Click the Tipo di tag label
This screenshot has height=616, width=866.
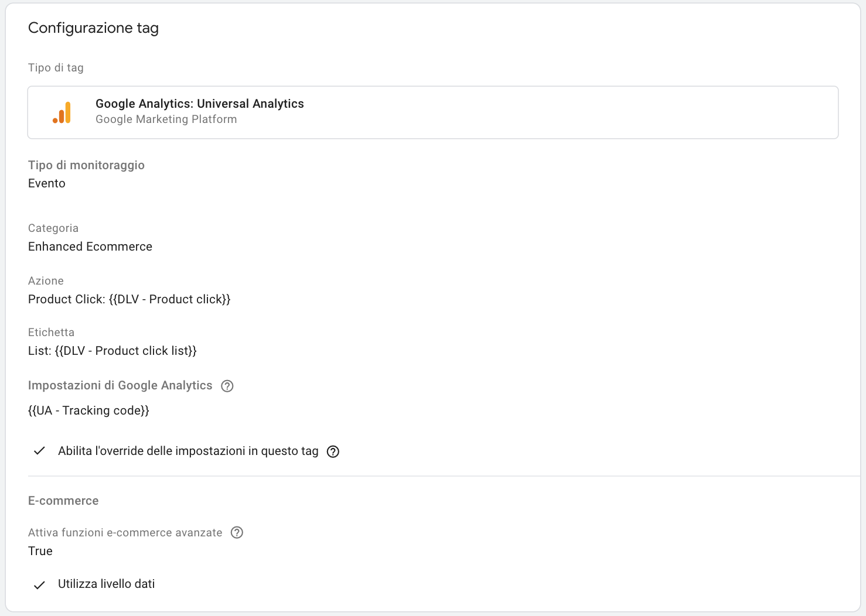point(56,68)
